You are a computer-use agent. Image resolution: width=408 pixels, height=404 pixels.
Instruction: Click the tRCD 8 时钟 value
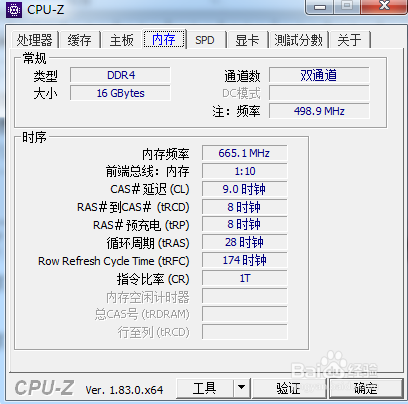244,207
